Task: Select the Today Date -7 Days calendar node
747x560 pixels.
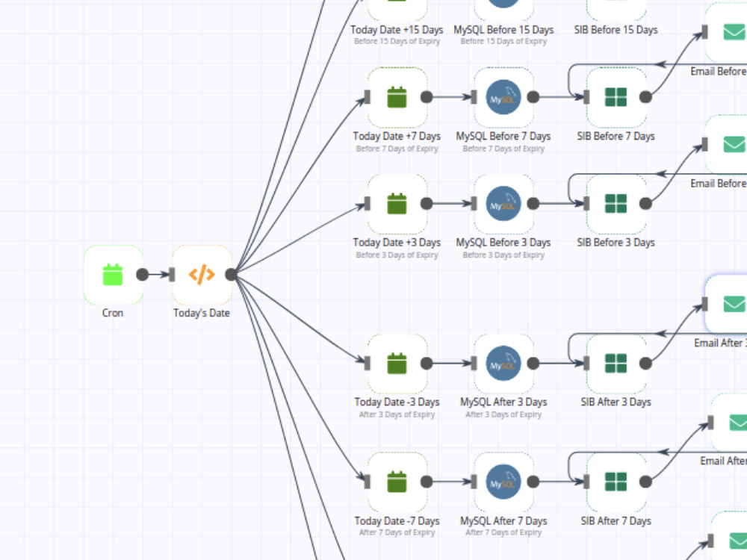Action: pyautogui.click(x=397, y=482)
